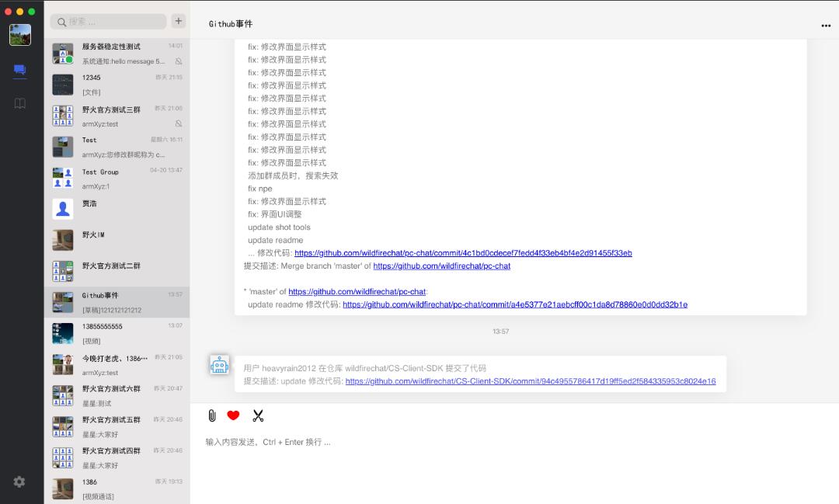This screenshot has height=504, width=839.
Task: Select the 13855555555 conversation
Action: pyautogui.click(x=117, y=333)
